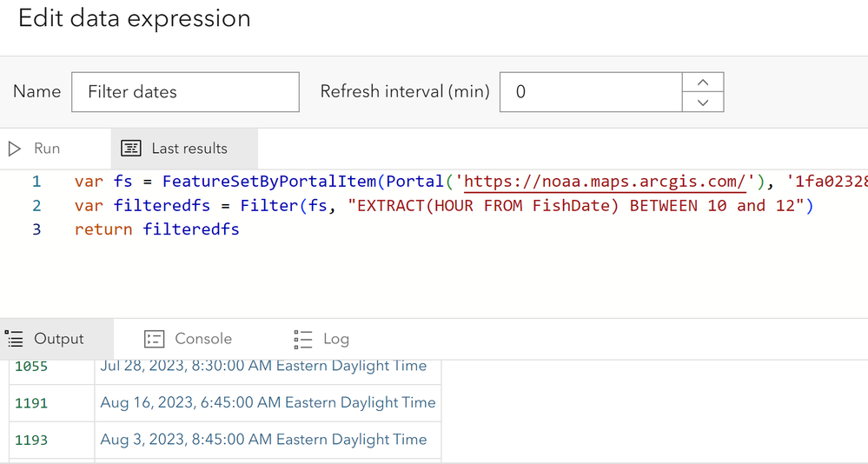Place cursor on line 2 Filter statement
Viewport: 868px width, 464px height.
tap(444, 205)
